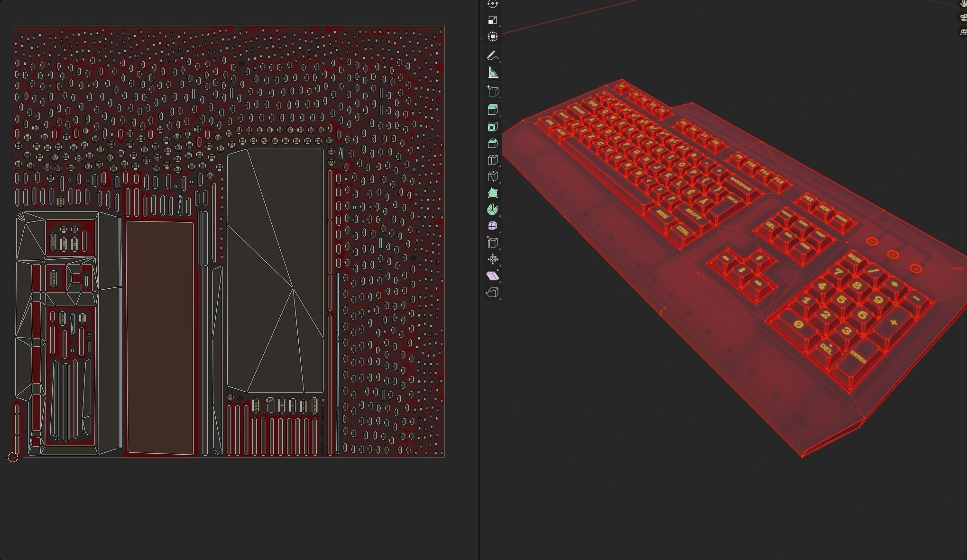Select the Transform tool in the toolbar
The image size is (967, 560).
pyautogui.click(x=493, y=37)
